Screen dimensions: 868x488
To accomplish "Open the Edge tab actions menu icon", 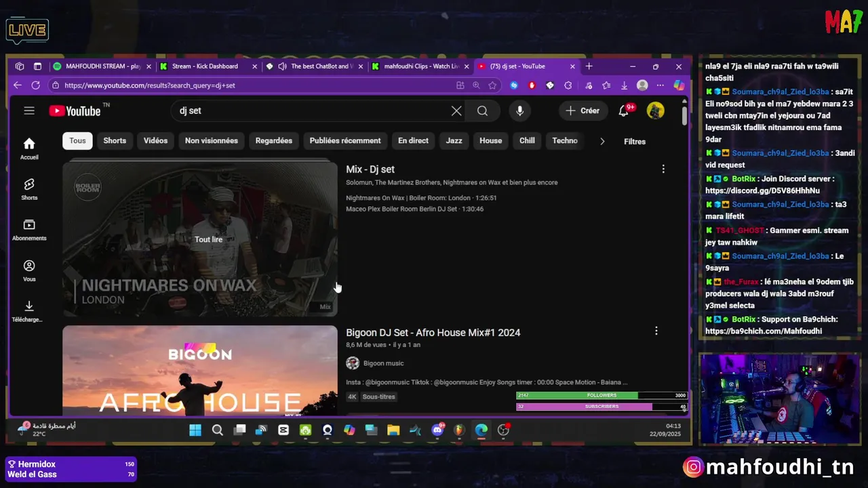I will click(x=37, y=66).
